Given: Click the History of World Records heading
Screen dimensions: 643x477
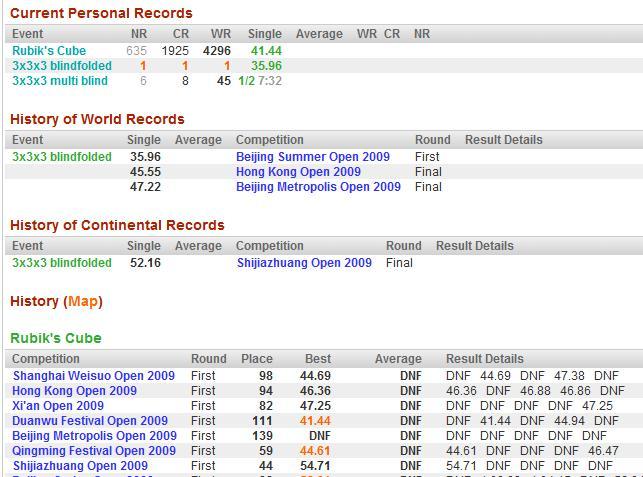Looking at the screenshot, I should click(97, 119).
